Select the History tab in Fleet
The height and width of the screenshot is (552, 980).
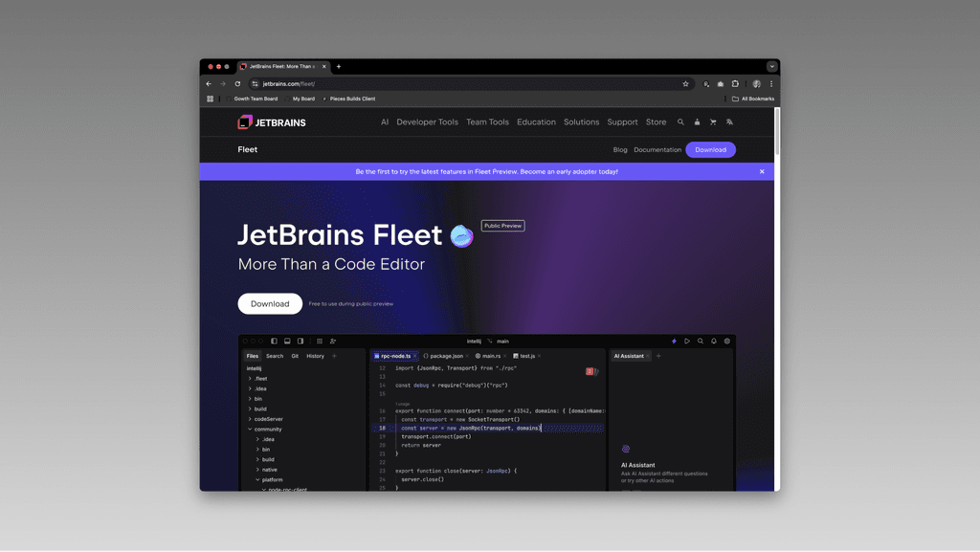[315, 356]
